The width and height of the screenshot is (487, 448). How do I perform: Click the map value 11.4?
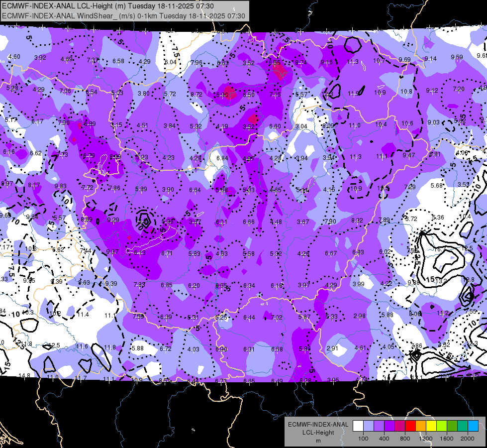point(83,315)
